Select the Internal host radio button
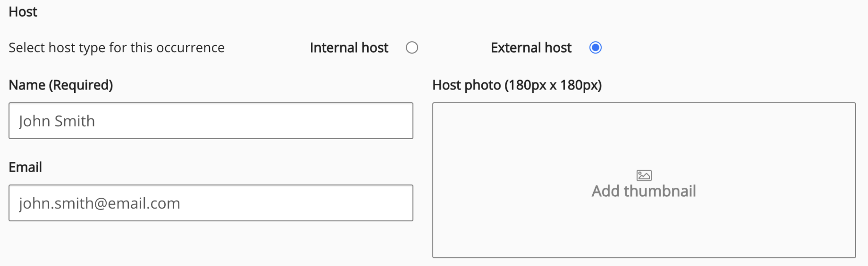 click(412, 47)
